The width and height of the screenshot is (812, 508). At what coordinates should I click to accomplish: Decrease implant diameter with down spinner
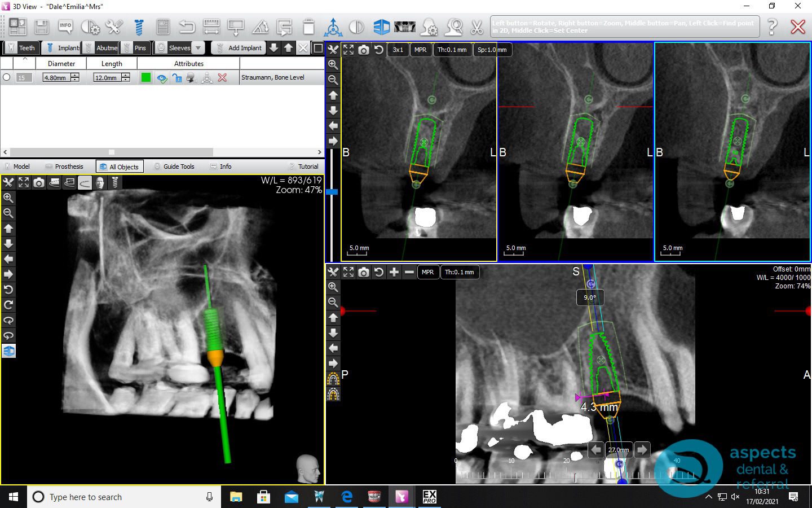coord(75,80)
